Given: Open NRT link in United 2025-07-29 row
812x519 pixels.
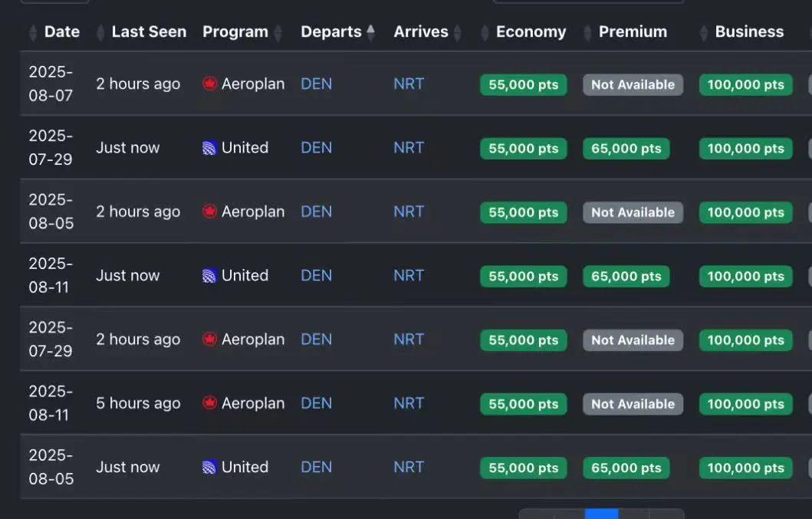Looking at the screenshot, I should click(409, 148).
